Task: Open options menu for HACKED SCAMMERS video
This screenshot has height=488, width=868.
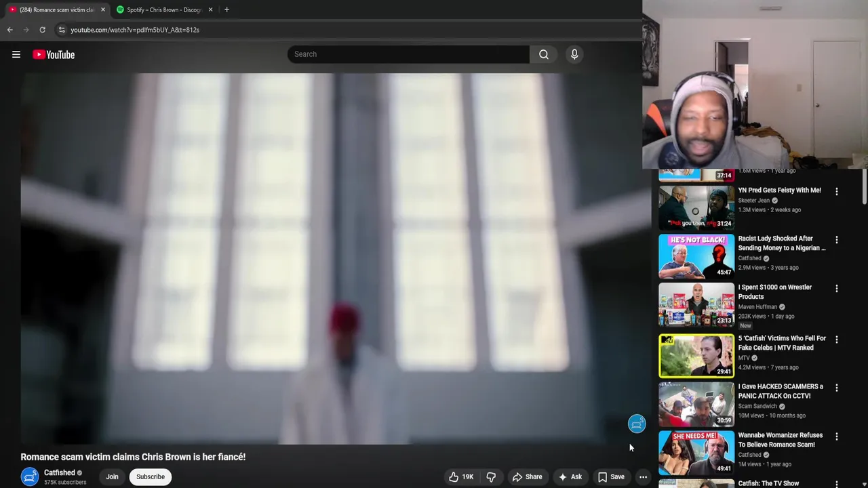Action: click(837, 388)
